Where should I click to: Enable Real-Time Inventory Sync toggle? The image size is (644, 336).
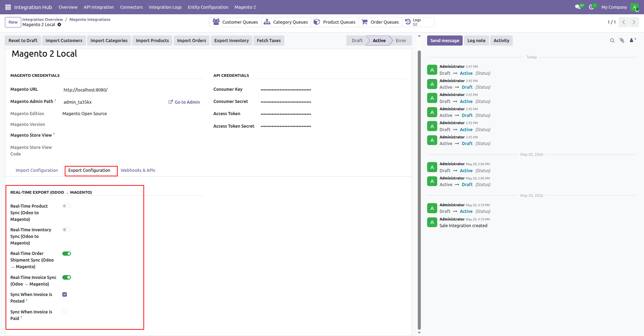[x=66, y=230]
